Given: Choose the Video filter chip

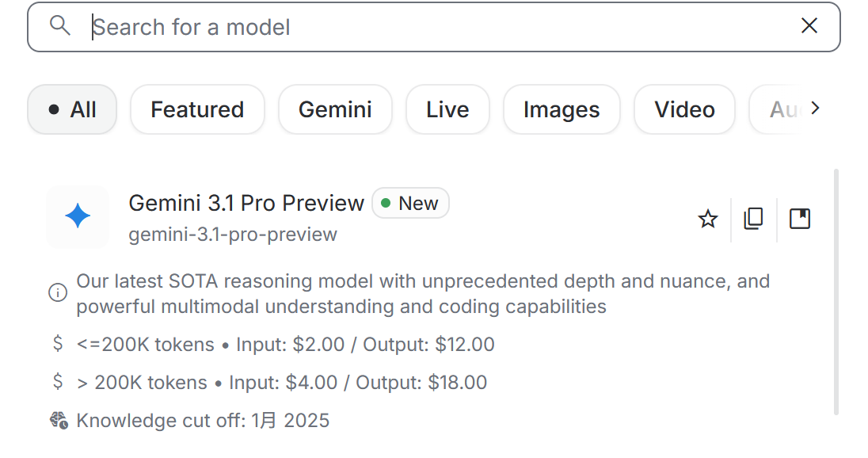Looking at the screenshot, I should click(x=684, y=109).
